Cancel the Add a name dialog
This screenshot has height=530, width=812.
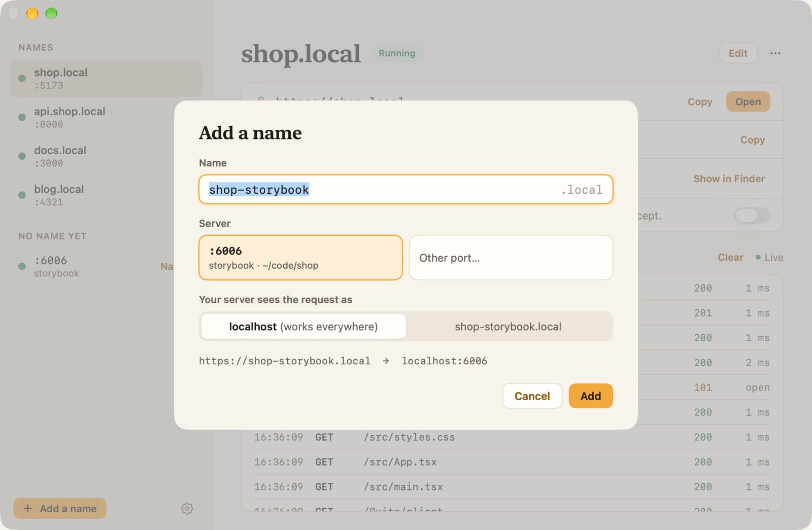532,396
